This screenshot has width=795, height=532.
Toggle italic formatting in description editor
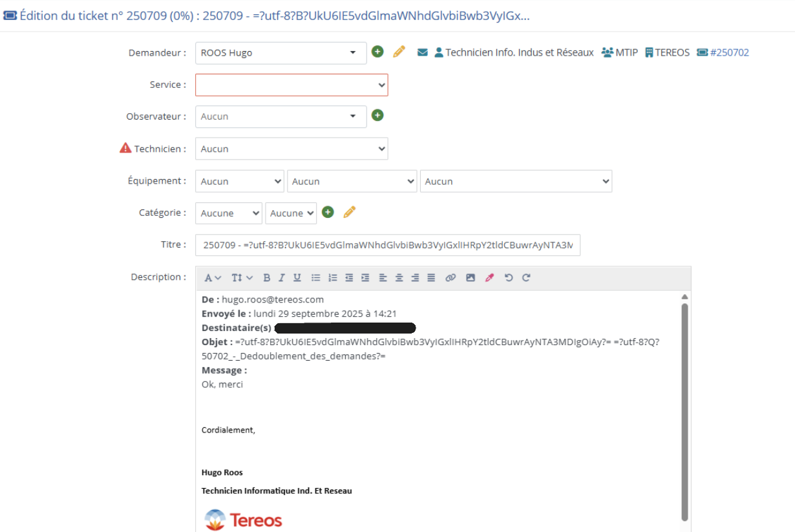(x=282, y=278)
